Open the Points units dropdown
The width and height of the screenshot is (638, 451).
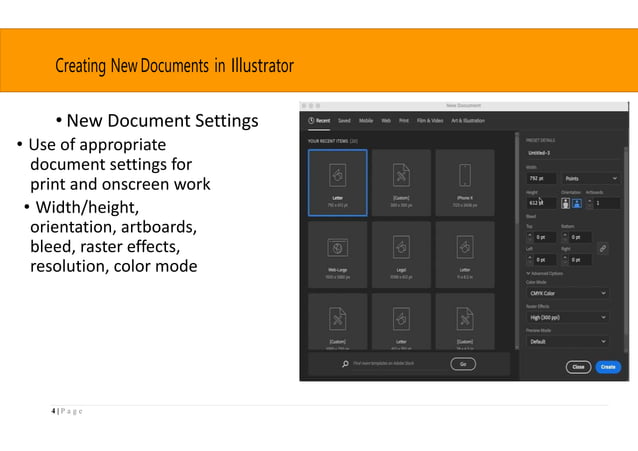[x=591, y=178]
